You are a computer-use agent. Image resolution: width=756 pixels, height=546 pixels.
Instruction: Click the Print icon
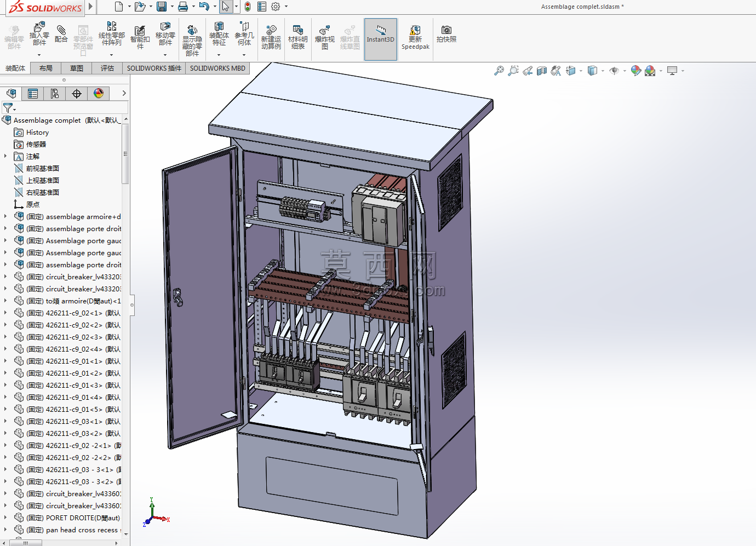[183, 7]
